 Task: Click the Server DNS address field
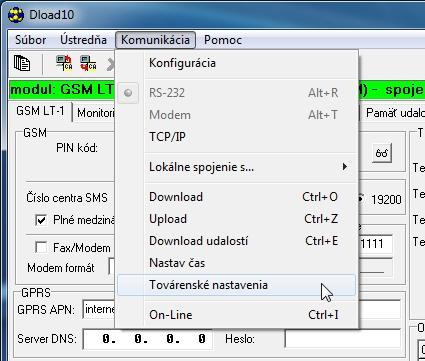click(x=148, y=339)
